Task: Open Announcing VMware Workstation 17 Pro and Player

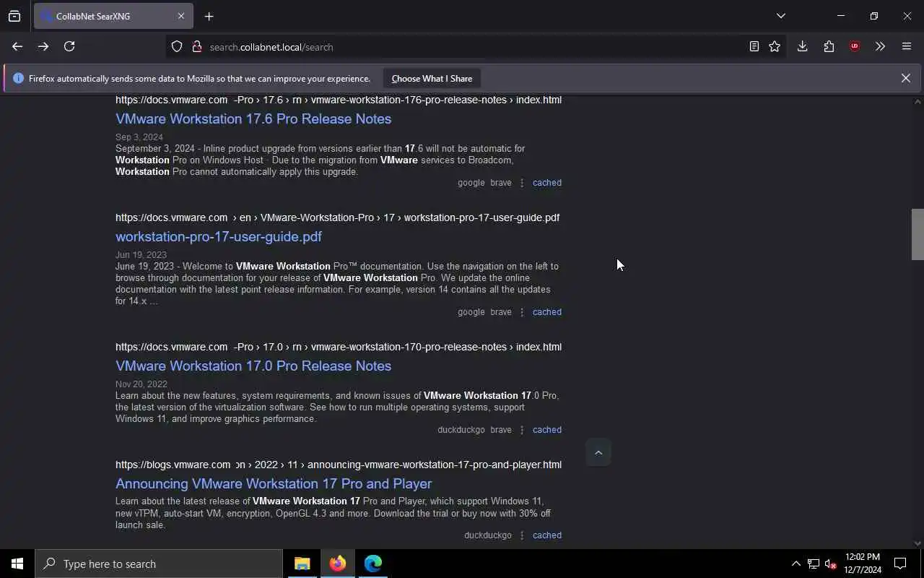Action: (274, 483)
